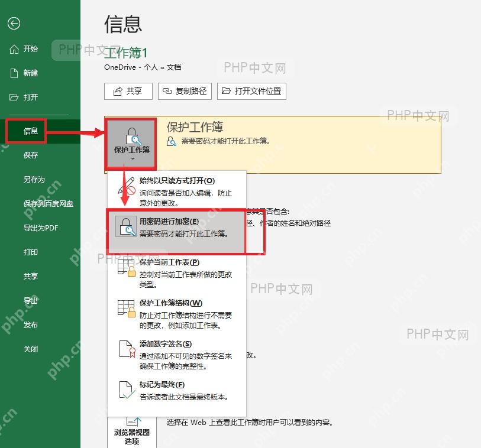This screenshot has height=448, width=481.
Task: Click the folder icon in 打开文件位置 button
Action: coord(226,91)
